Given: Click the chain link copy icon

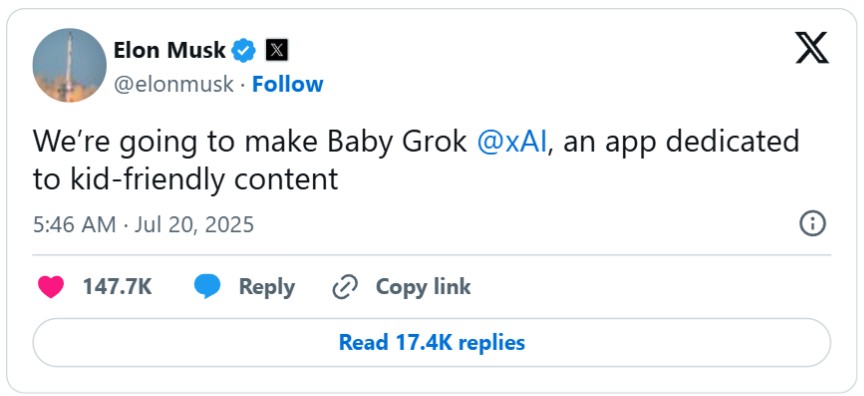Looking at the screenshot, I should point(345,287).
